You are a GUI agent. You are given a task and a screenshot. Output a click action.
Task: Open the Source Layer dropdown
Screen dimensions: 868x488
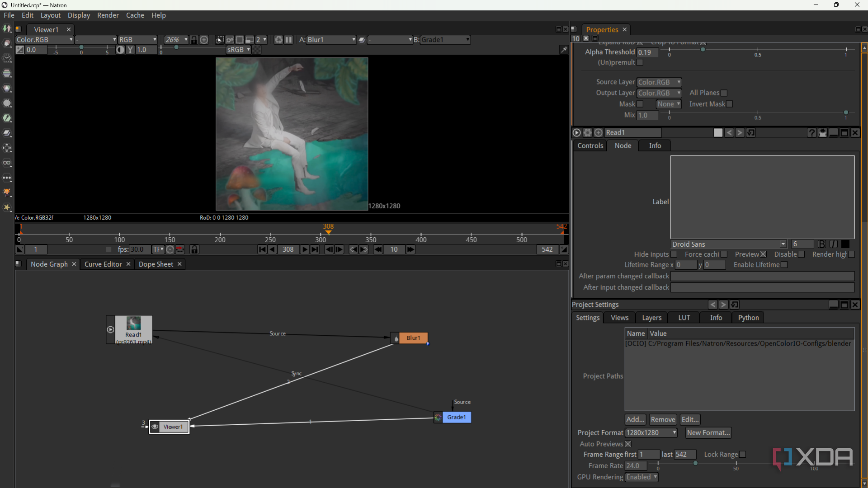(659, 82)
